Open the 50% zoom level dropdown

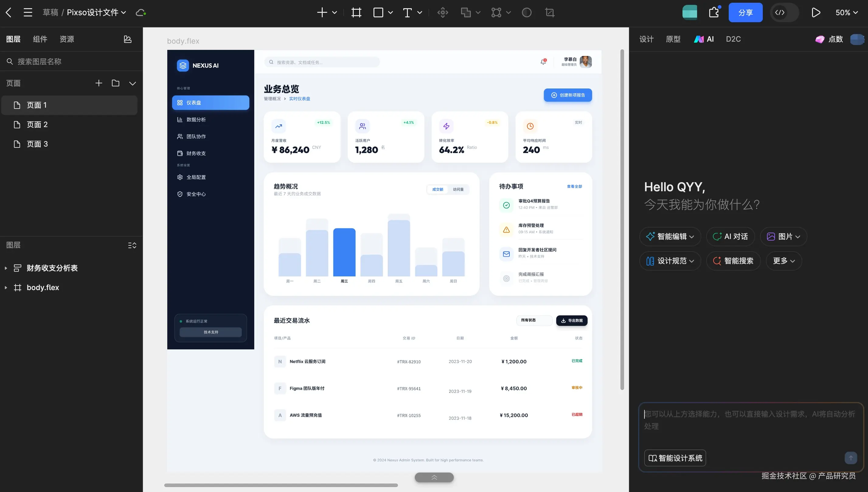tap(846, 13)
